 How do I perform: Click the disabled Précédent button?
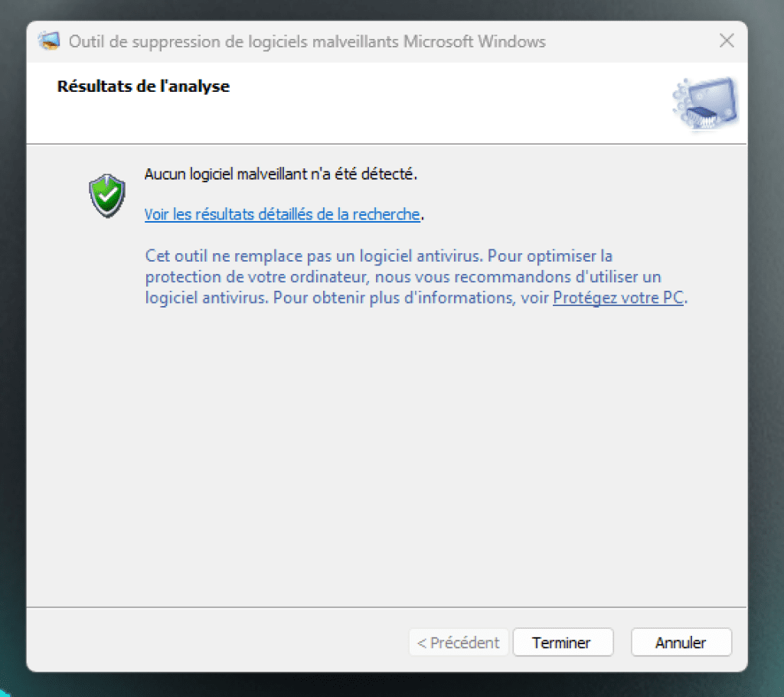pyautogui.click(x=459, y=642)
